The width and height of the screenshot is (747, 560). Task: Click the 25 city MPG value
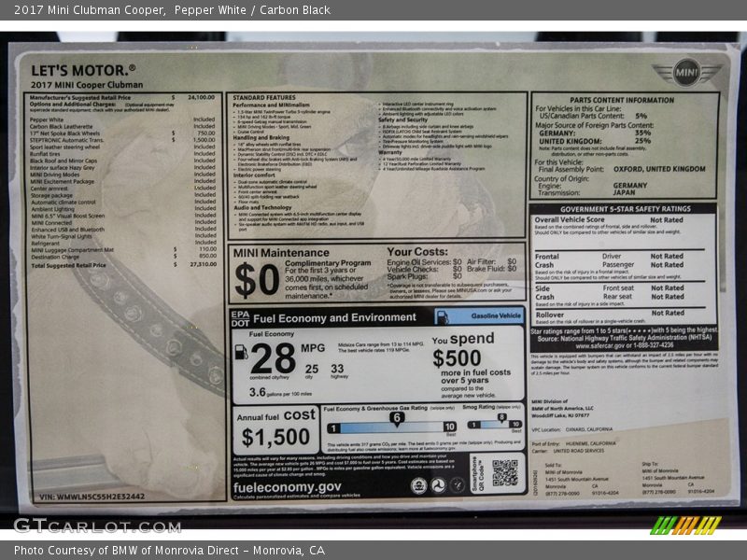[312, 369]
